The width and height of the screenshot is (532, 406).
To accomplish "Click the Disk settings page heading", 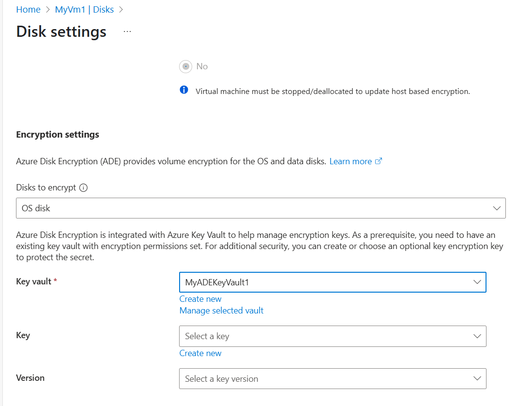I will [61, 31].
